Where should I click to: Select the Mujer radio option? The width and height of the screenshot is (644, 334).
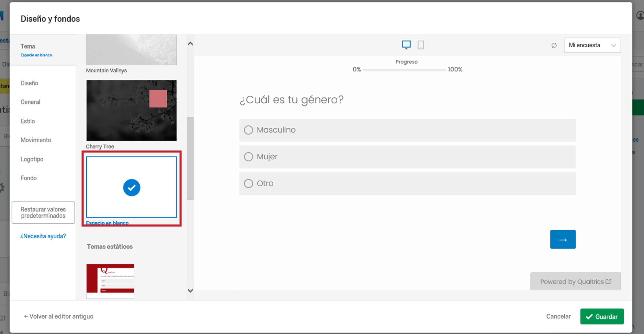click(249, 157)
